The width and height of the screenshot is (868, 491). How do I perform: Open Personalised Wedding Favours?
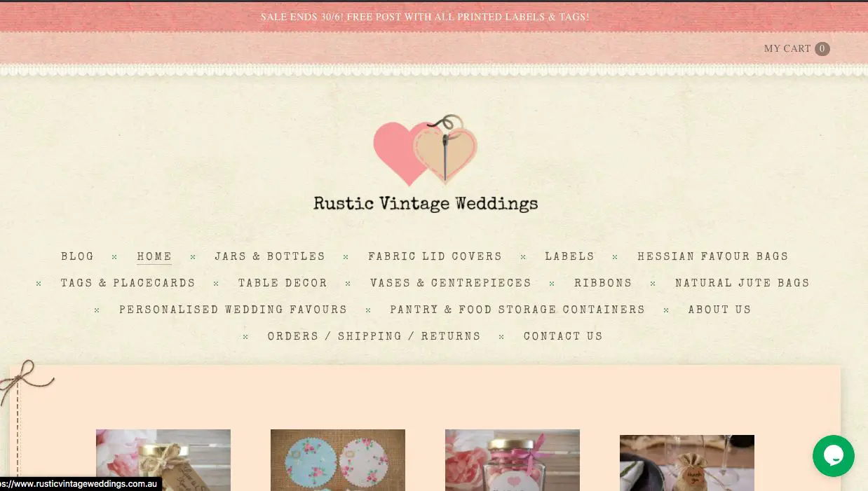233,310
